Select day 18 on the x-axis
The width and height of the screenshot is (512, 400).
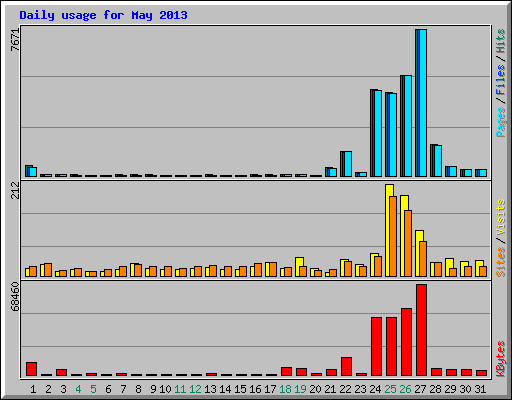click(285, 389)
